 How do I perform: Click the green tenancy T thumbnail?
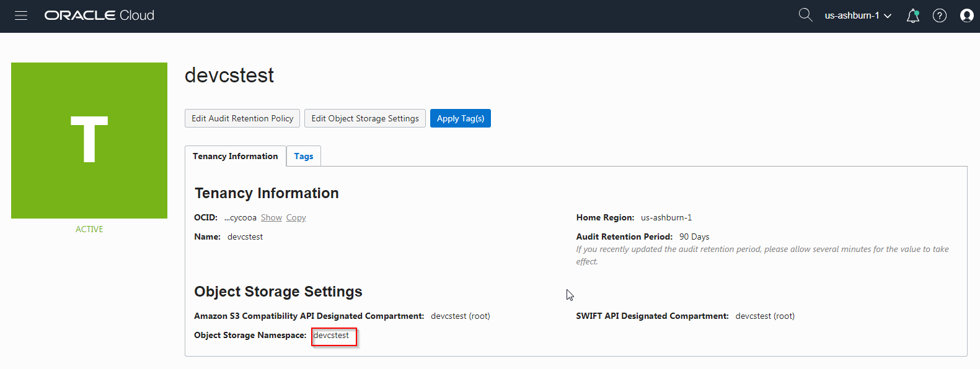pos(89,141)
